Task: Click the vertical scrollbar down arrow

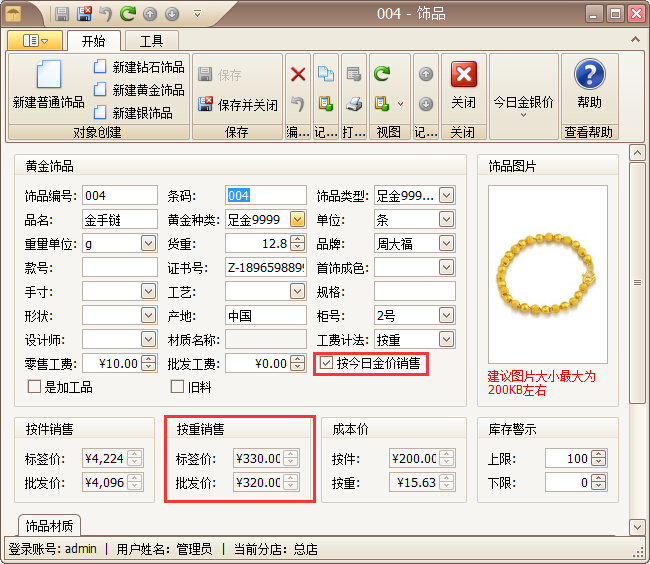Action: 637,528
